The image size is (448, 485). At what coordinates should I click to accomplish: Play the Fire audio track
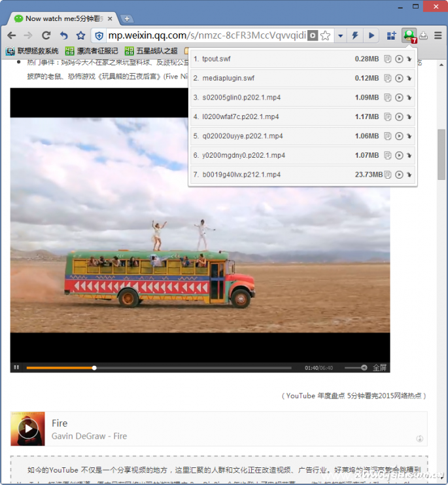click(28, 429)
